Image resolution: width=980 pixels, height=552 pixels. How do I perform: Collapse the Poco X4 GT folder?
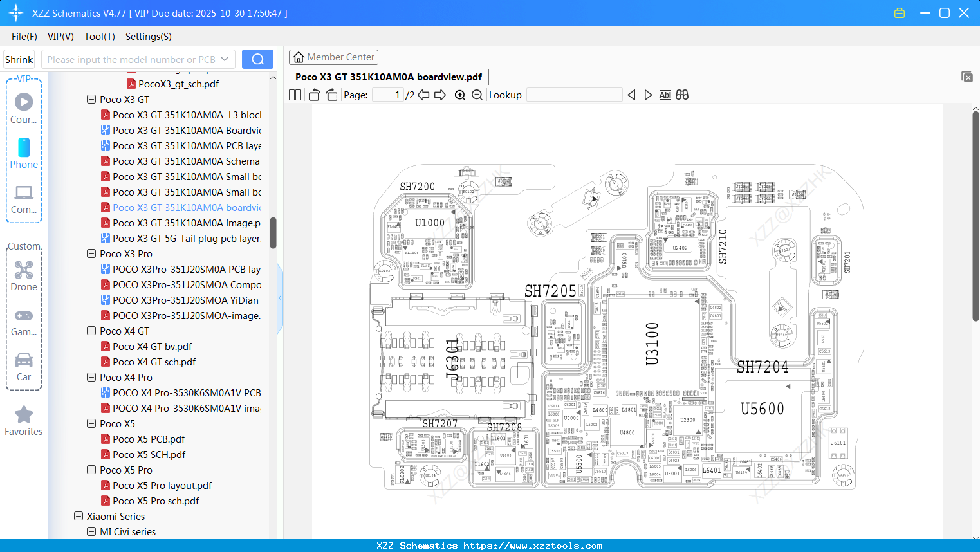tap(91, 331)
